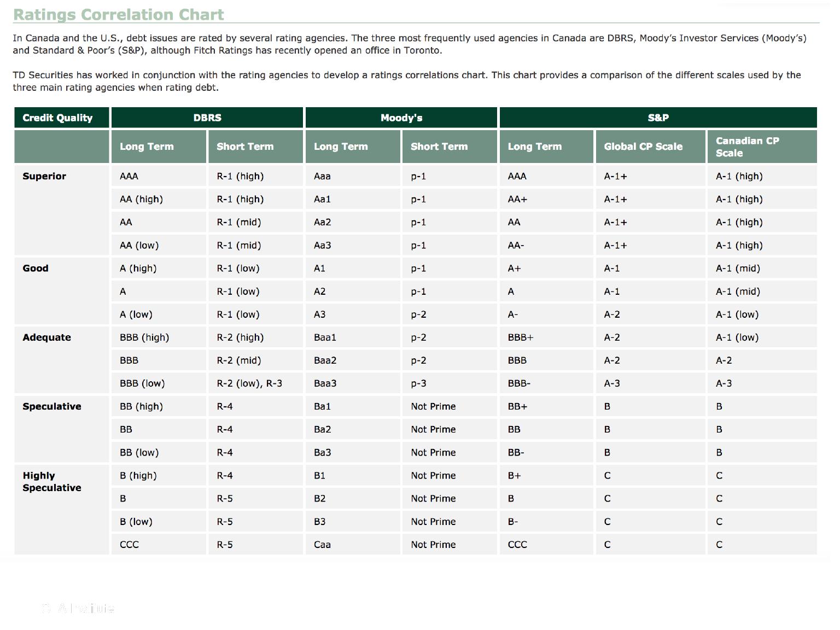Select S&P 'B+' long term cell
Viewport: 840px width, 630px height.
click(546, 475)
